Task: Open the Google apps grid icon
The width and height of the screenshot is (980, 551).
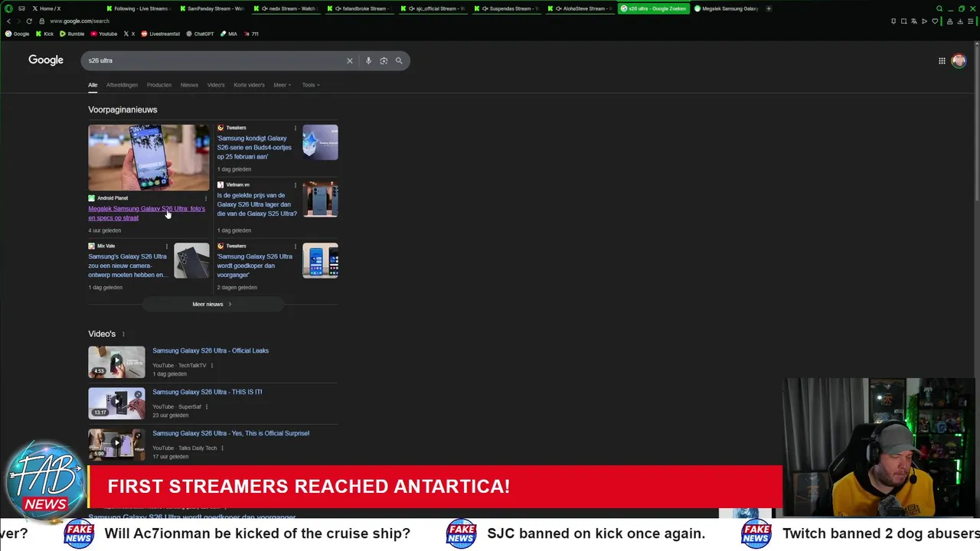Action: 942,61
